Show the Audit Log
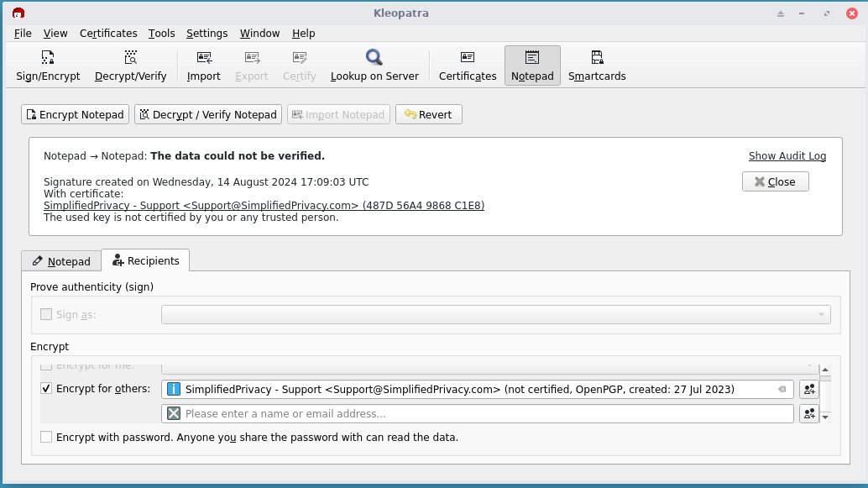Screen dimensions: 868x488 coord(787,156)
